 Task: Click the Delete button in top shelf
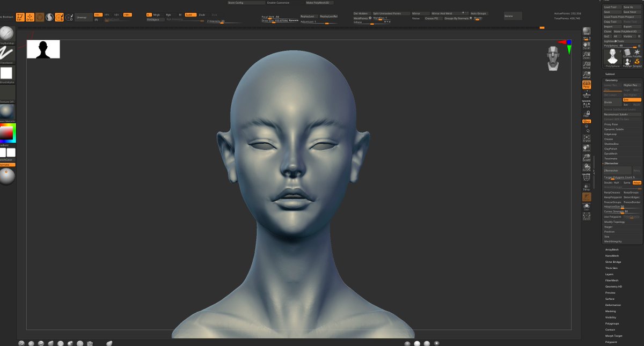(x=512, y=16)
